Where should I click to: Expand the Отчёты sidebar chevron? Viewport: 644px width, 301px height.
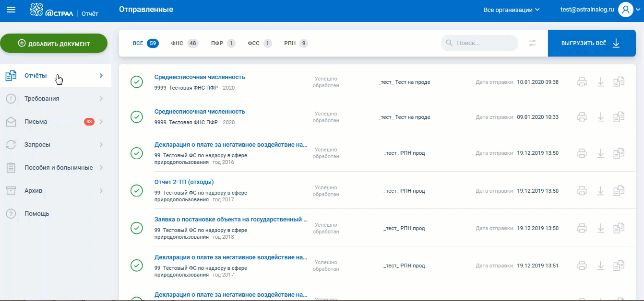[x=101, y=76]
